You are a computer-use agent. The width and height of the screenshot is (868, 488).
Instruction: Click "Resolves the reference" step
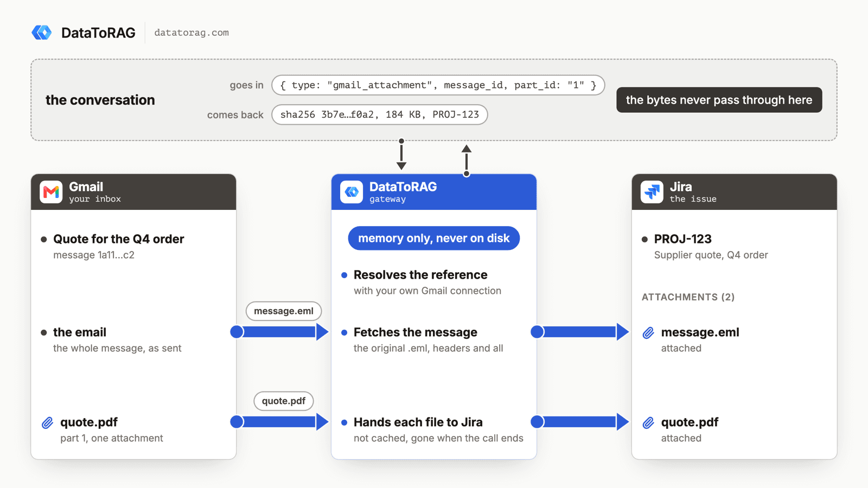pos(420,275)
